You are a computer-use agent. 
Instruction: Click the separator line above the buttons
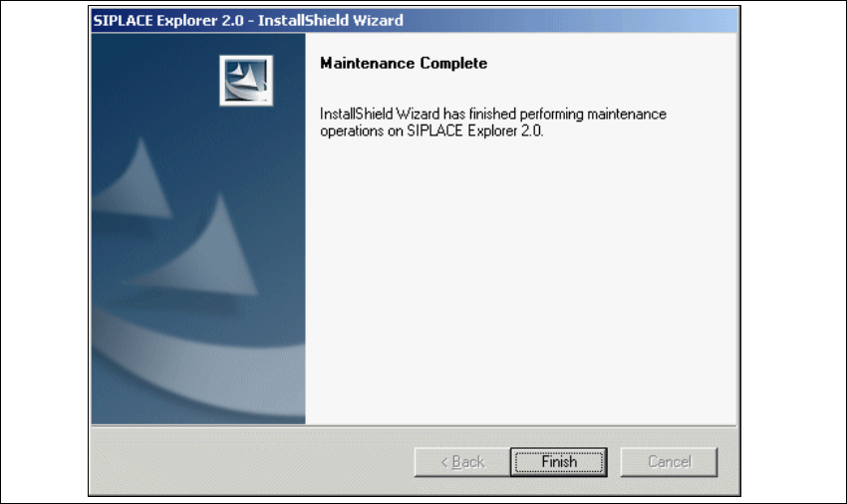click(415, 426)
